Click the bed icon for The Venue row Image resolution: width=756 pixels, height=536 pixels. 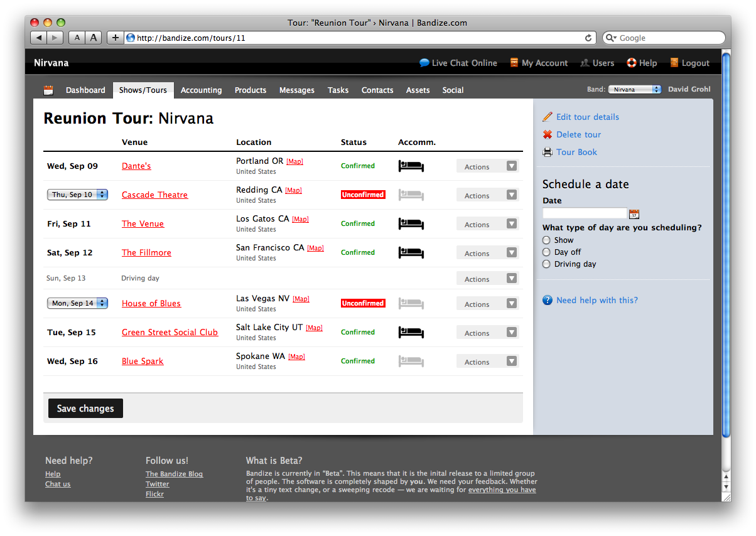coord(411,224)
